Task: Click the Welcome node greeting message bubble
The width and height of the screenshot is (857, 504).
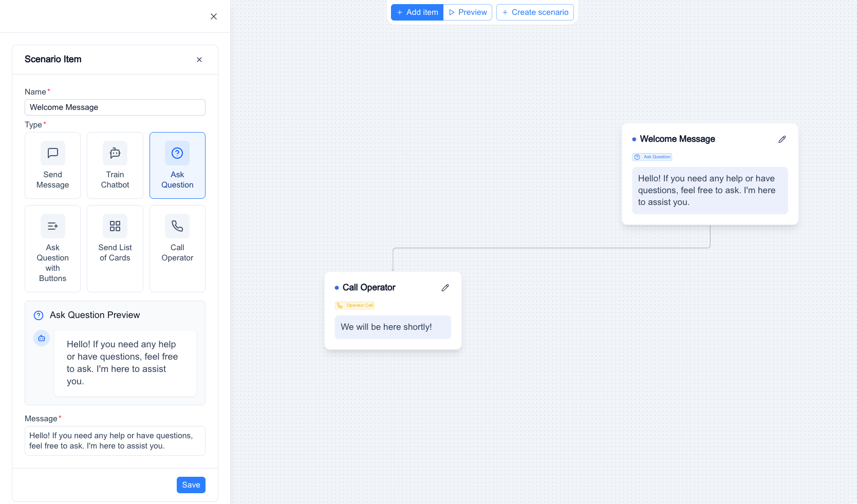Action: pyautogui.click(x=710, y=191)
